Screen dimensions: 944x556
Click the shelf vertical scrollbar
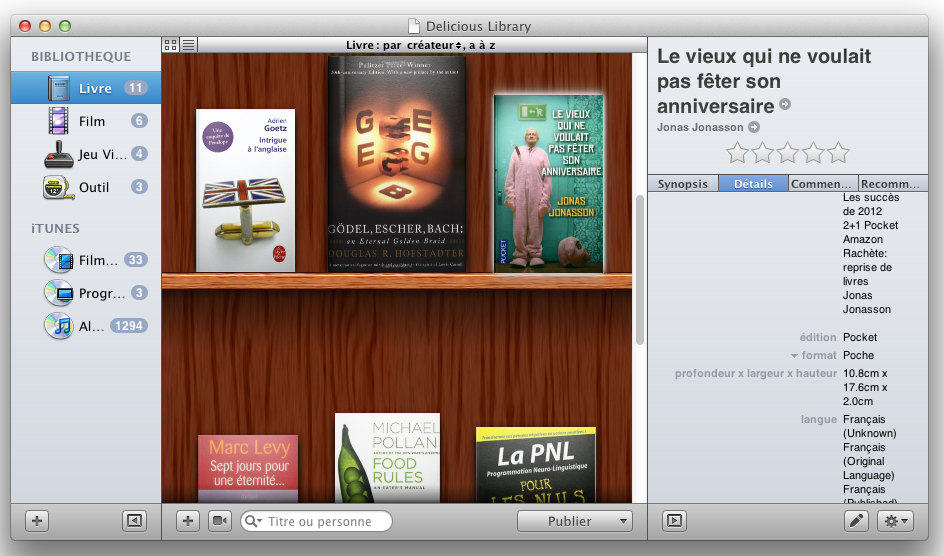pos(640,270)
